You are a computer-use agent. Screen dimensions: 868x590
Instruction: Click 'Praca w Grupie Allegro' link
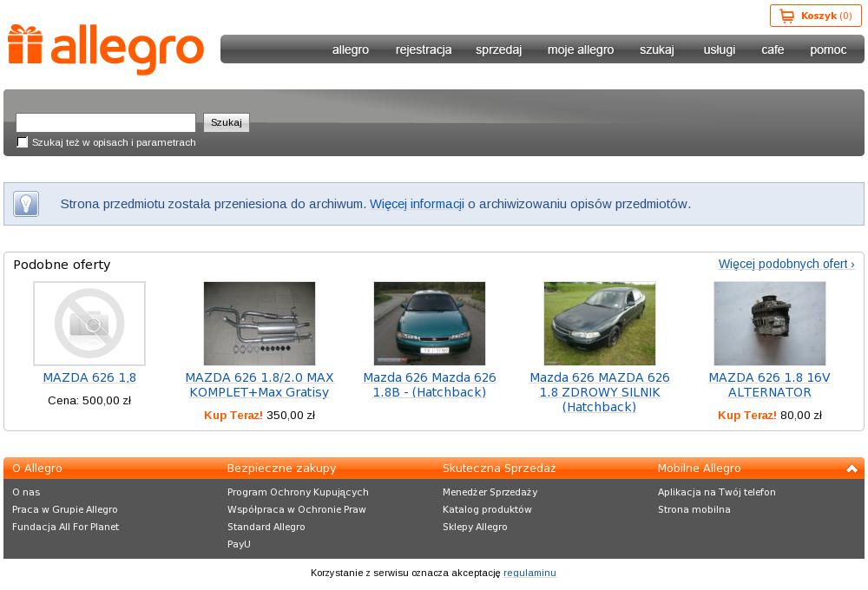pos(65,509)
